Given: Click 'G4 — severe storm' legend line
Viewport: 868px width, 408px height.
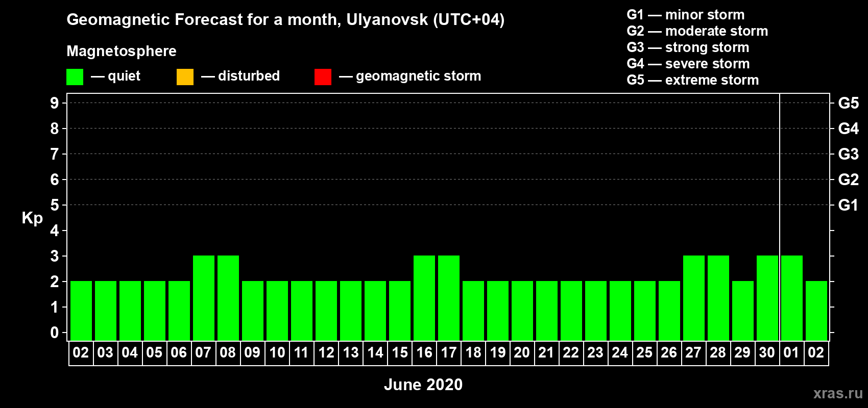Looking at the screenshot, I should pyautogui.click(x=688, y=64).
